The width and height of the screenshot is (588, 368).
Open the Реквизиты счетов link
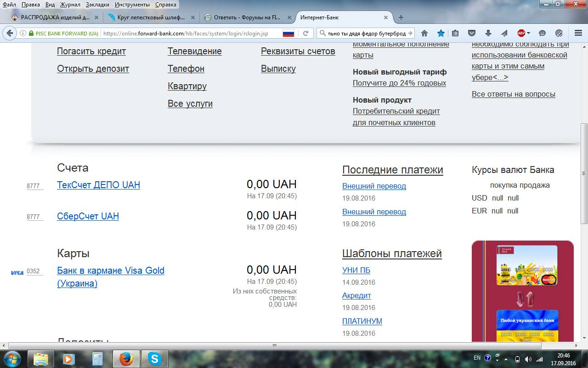[x=298, y=51]
